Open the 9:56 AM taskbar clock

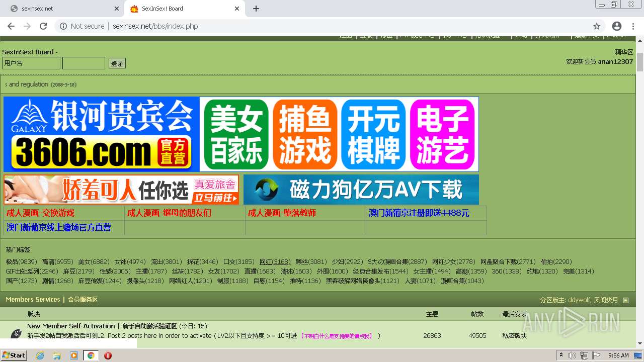pyautogui.click(x=618, y=355)
